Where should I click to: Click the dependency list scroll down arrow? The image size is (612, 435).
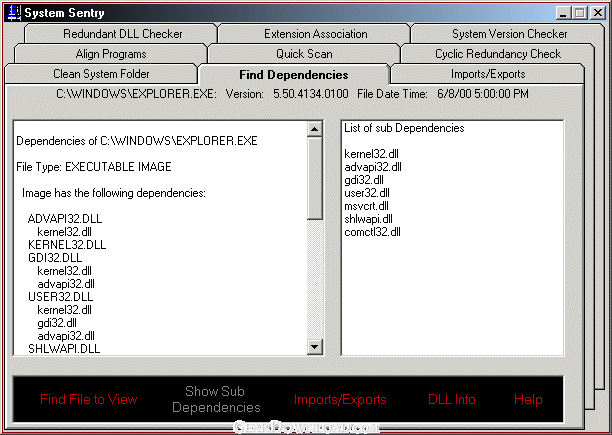click(x=315, y=346)
